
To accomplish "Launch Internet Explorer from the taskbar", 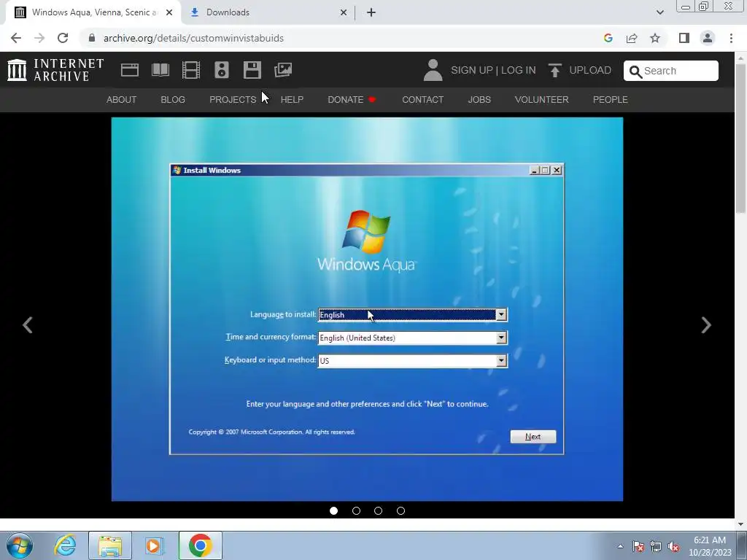I will 65,545.
